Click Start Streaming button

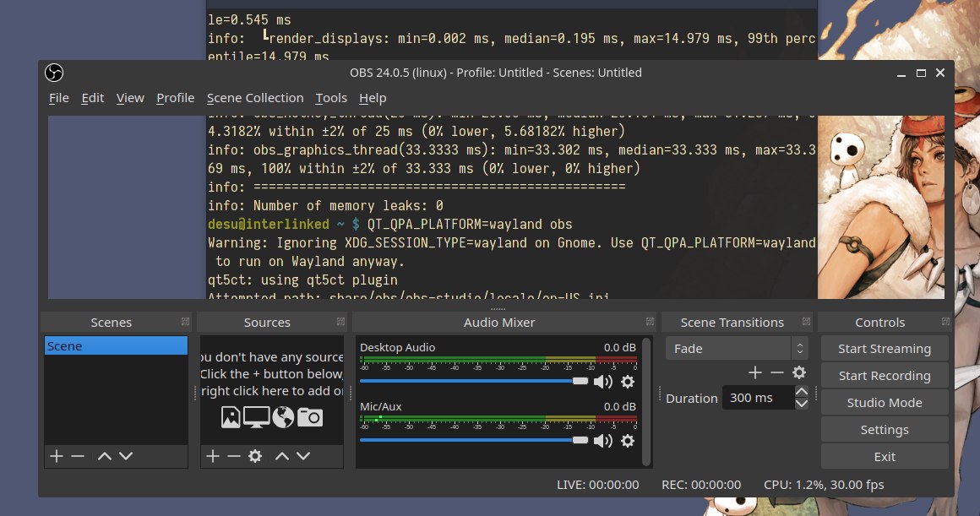pyautogui.click(x=885, y=349)
